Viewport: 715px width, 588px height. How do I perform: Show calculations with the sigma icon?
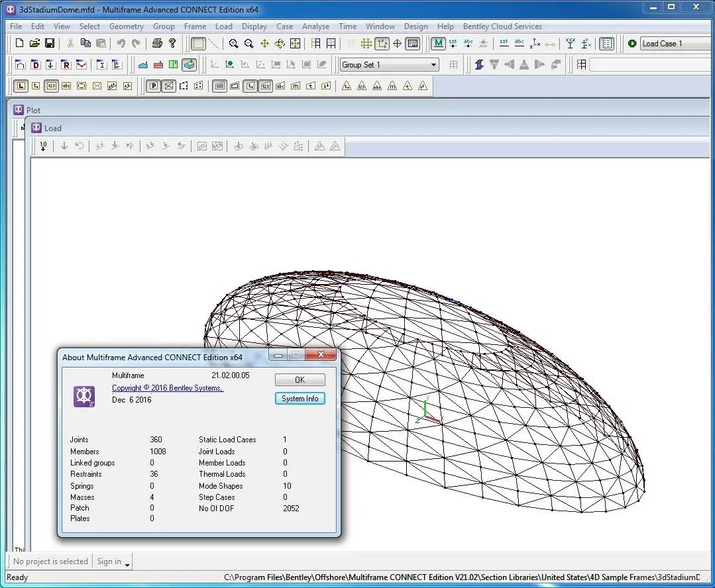pyautogui.click(x=101, y=65)
